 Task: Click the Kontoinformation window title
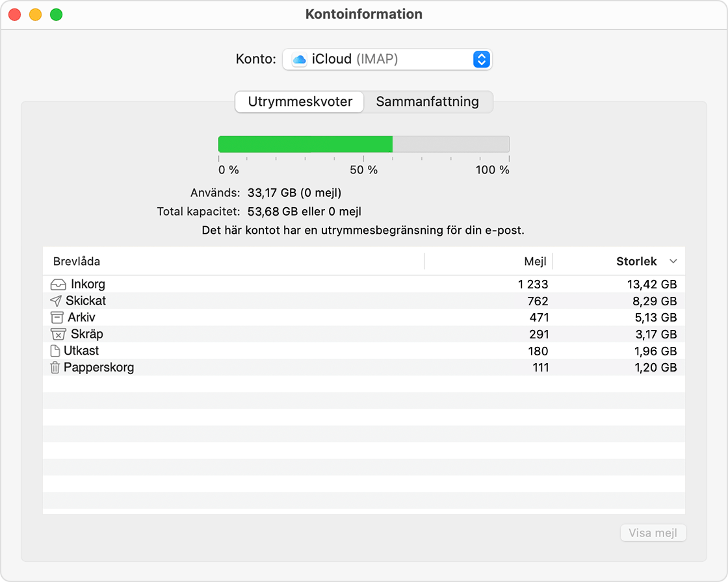pyautogui.click(x=364, y=14)
